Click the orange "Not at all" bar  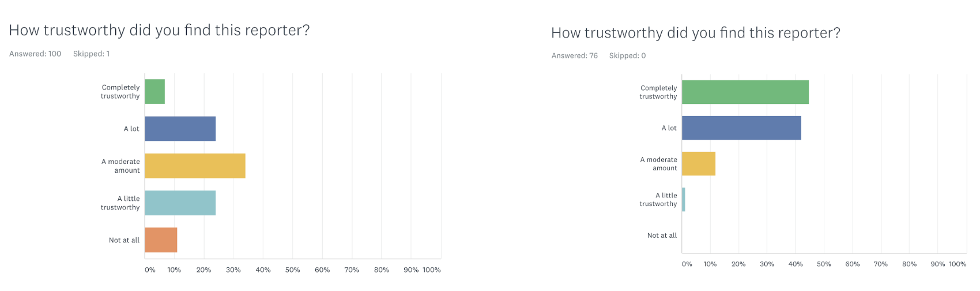click(161, 240)
